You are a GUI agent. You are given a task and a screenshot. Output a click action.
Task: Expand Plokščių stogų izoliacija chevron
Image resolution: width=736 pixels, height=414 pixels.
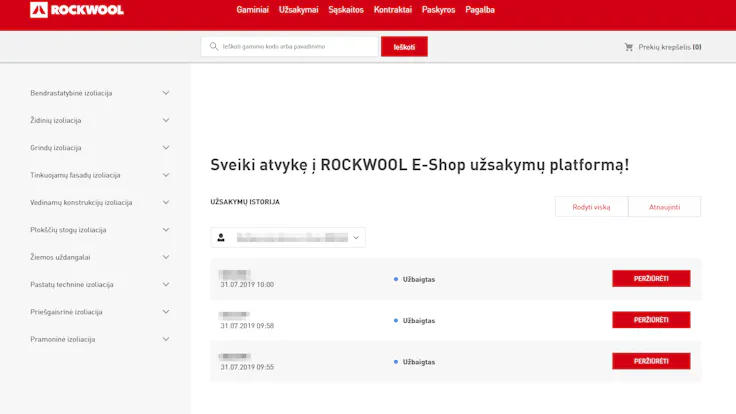(166, 230)
